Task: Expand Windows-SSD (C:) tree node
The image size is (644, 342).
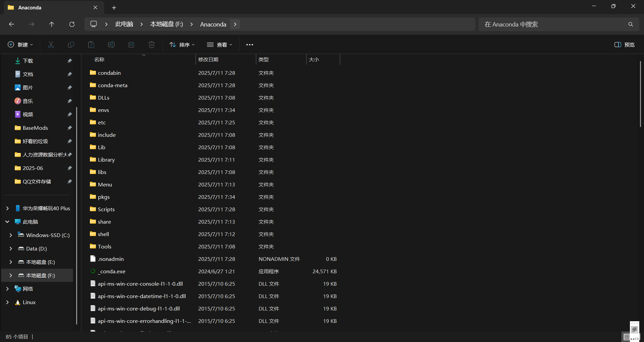Action: [11, 235]
